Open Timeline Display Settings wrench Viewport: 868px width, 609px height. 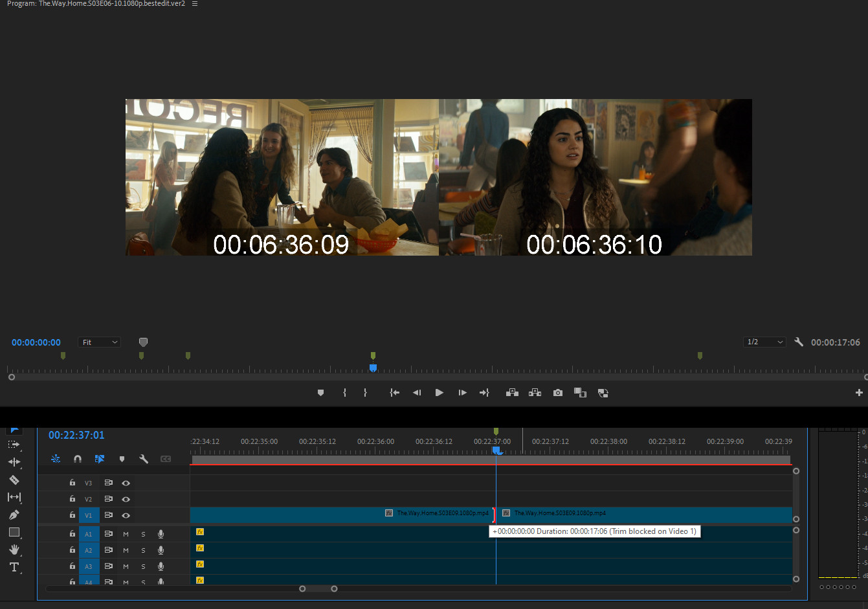tap(144, 459)
